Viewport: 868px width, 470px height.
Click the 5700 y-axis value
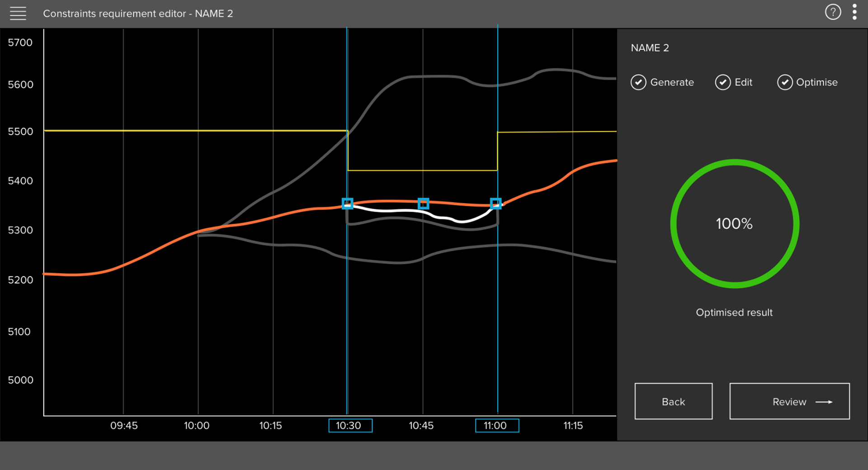[20, 43]
